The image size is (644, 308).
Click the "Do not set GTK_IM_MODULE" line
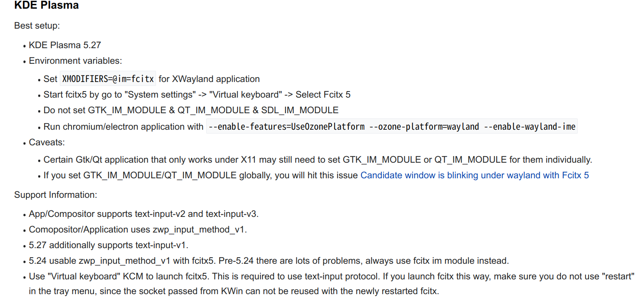(191, 110)
